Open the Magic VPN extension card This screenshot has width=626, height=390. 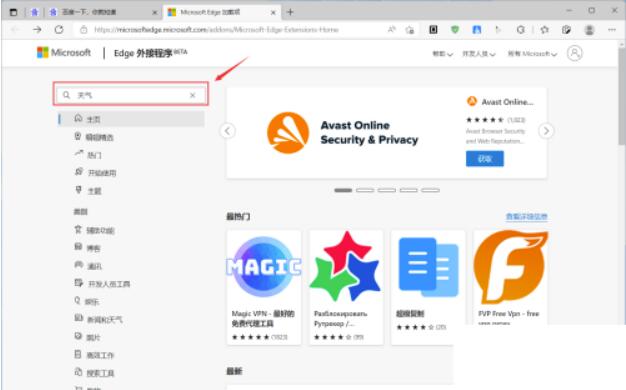(x=264, y=287)
